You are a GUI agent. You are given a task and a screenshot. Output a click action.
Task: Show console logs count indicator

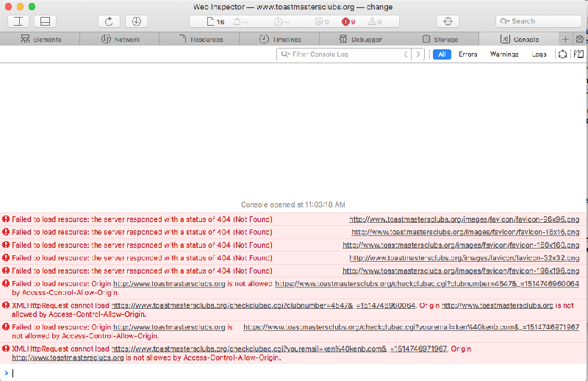(322, 21)
